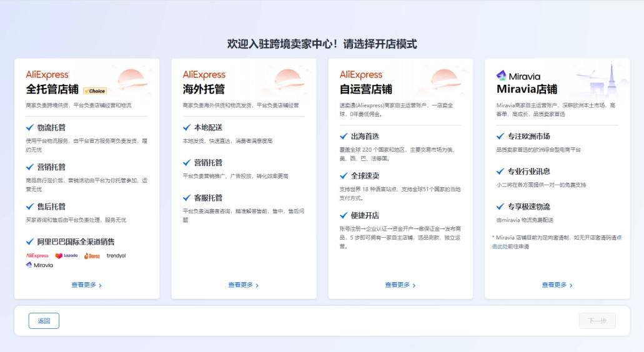Click the 专注欧洲市场 feature heading
The image size is (644, 352).
coord(529,136)
